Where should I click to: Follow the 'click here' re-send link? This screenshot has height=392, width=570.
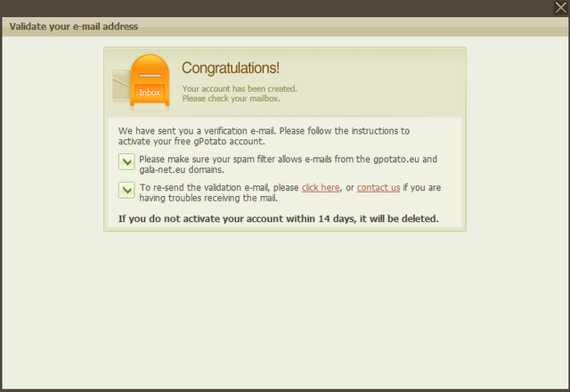[321, 188]
